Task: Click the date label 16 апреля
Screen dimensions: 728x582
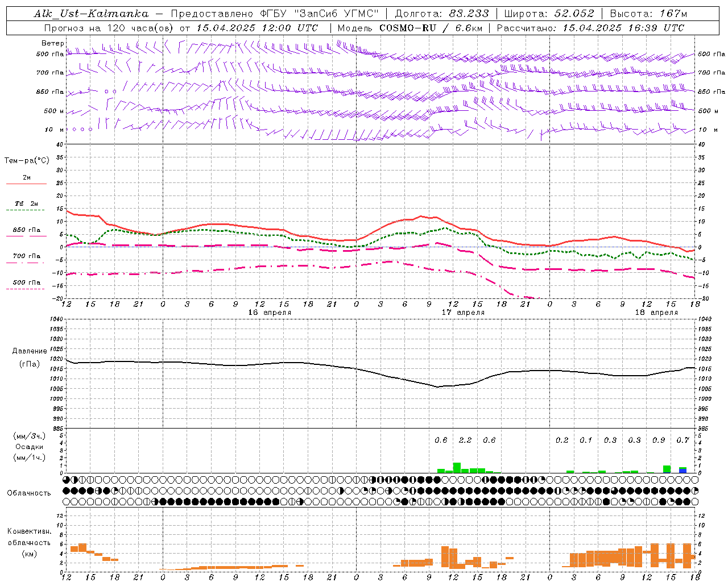Action: [x=270, y=313]
